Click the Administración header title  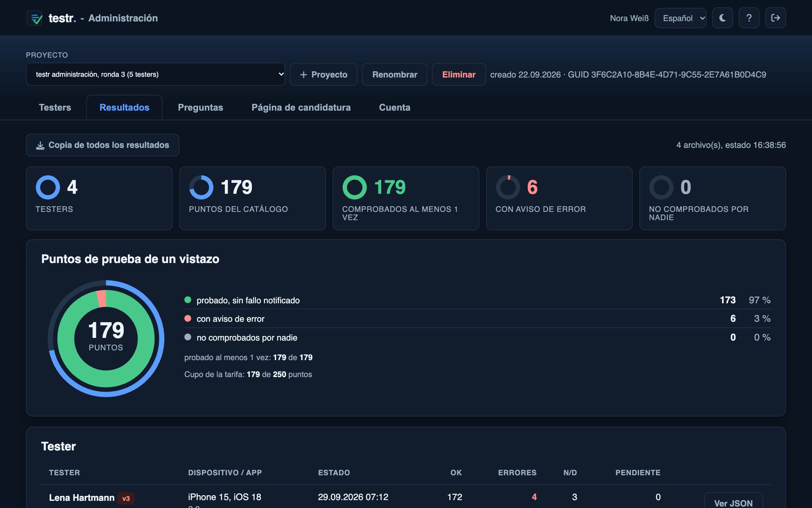123,18
